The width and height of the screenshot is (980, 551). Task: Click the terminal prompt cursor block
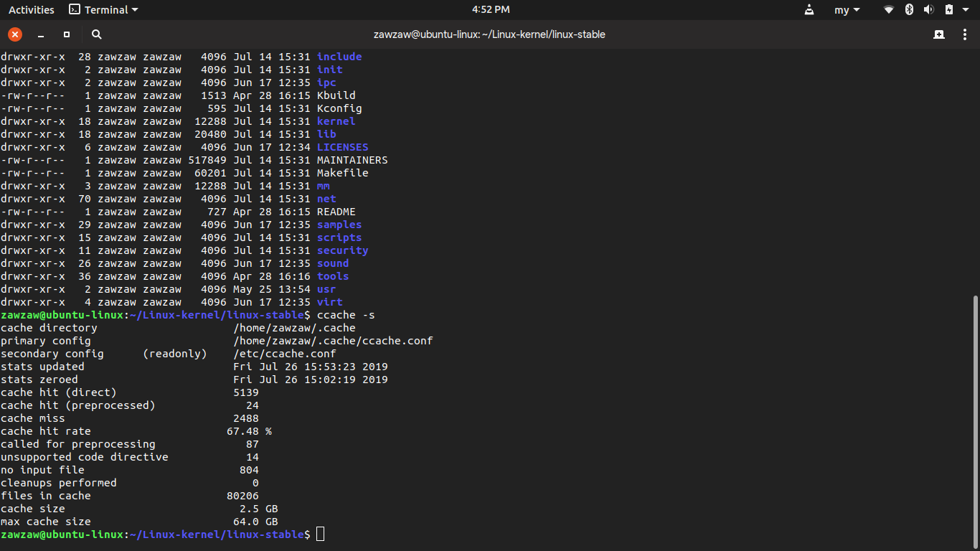320,534
